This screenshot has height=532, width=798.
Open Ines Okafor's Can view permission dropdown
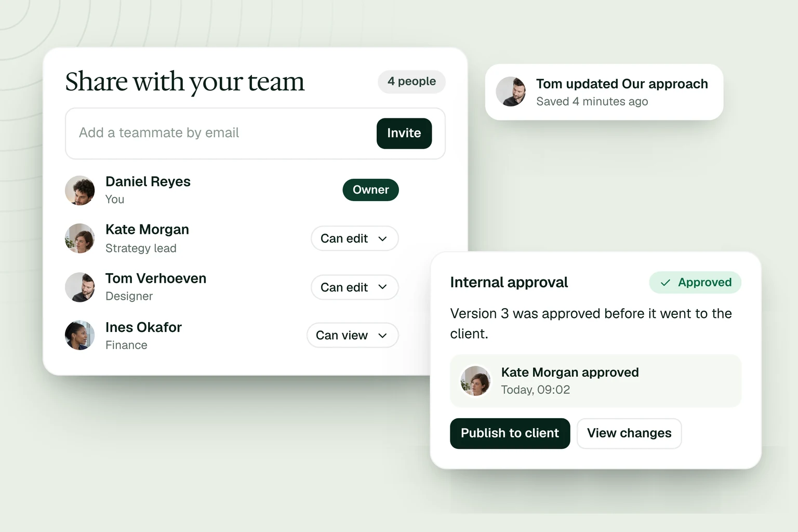tap(353, 335)
